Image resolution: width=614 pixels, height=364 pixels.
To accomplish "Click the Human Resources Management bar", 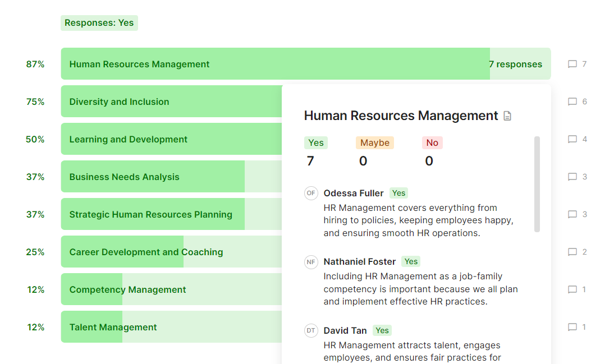I will point(275,64).
